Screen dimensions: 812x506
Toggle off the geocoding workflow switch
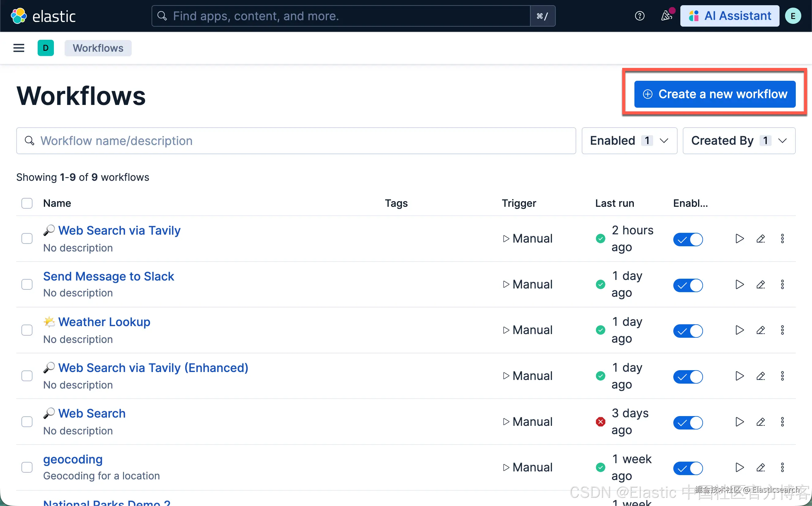coord(688,468)
